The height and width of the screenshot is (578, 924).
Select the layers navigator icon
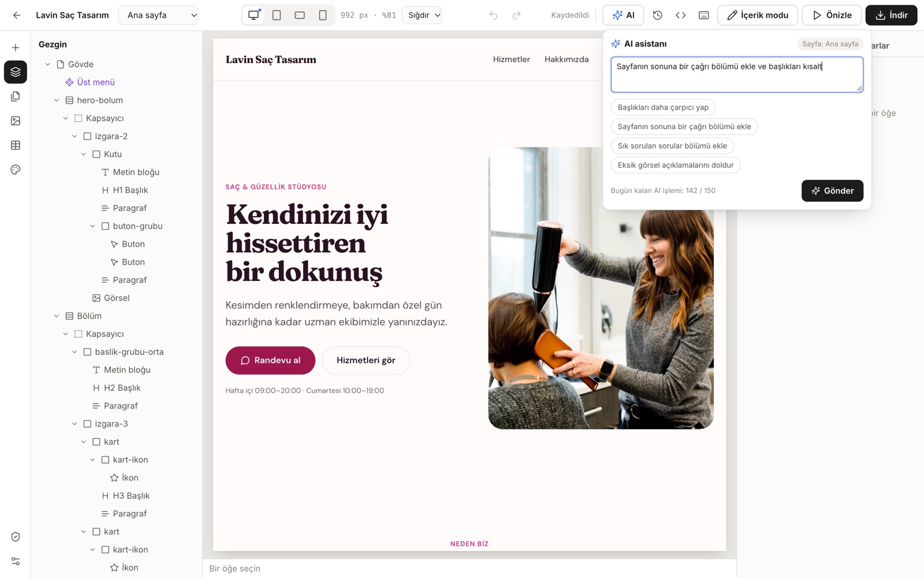tap(16, 72)
